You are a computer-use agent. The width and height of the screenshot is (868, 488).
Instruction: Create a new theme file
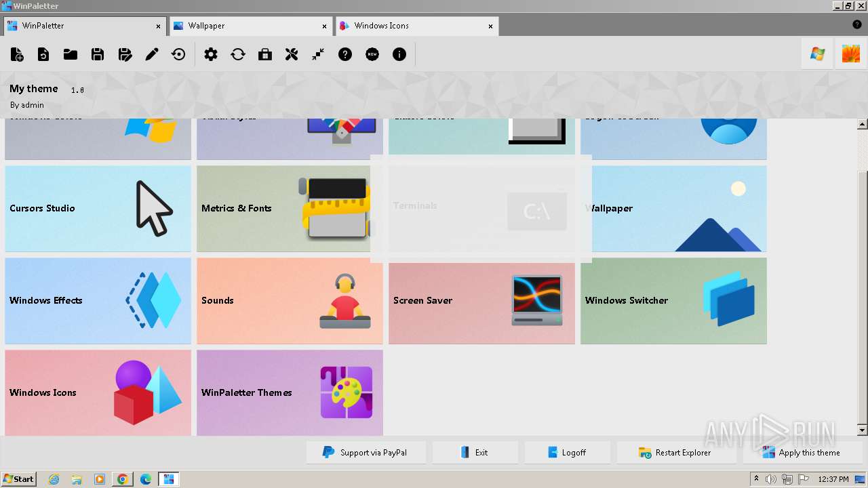(x=17, y=54)
